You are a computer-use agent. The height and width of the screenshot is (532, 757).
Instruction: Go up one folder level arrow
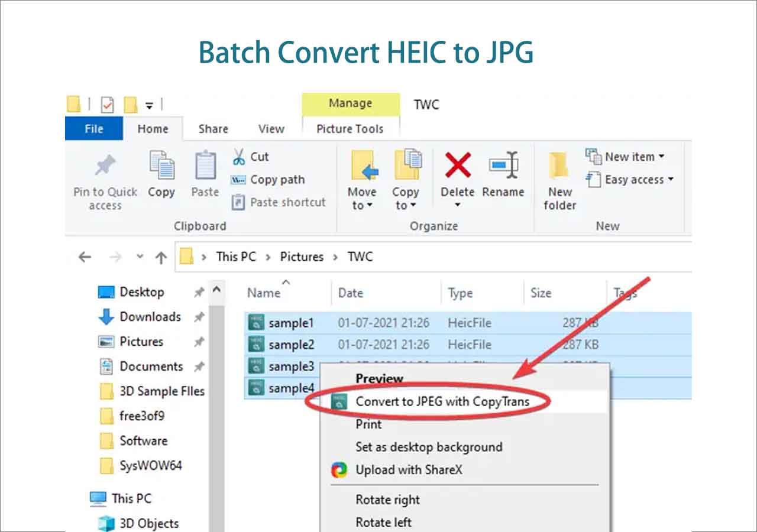(161, 257)
